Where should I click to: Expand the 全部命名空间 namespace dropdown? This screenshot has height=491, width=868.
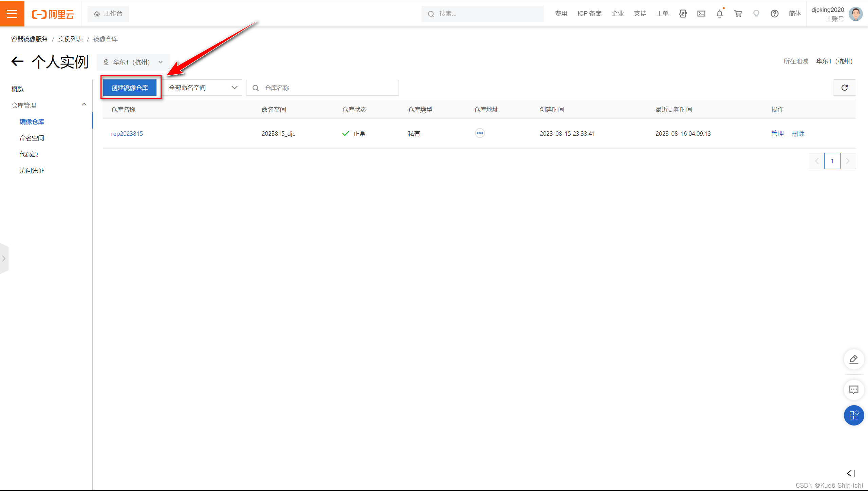(203, 88)
